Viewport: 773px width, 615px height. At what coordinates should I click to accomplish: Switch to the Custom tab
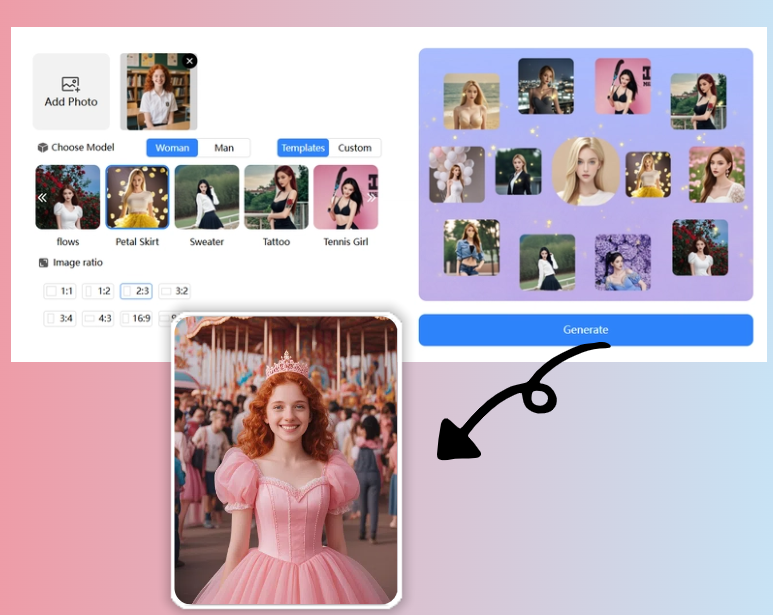click(x=354, y=148)
